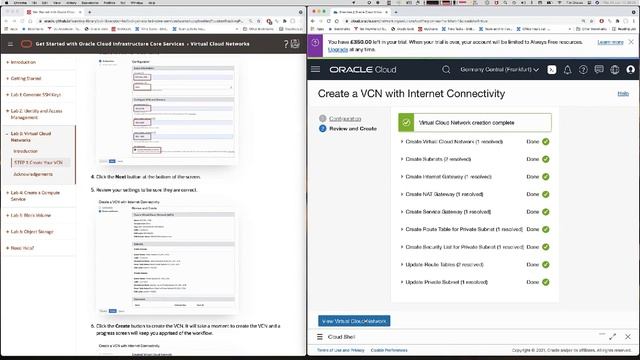Click View Virtual Cloud Network button
Screen dimensions: 640x360
click(x=354, y=321)
